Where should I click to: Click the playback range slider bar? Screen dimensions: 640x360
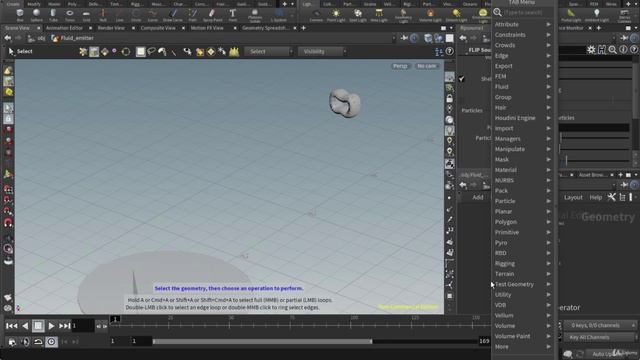262,341
